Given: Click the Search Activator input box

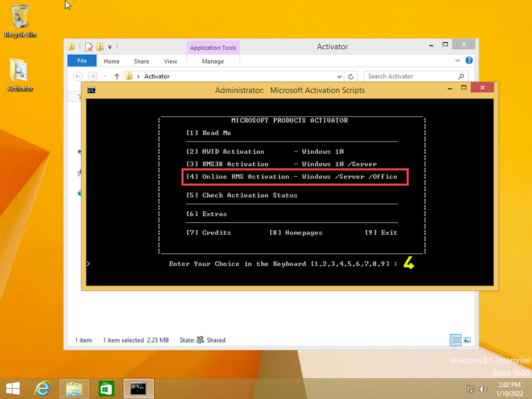Looking at the screenshot, I should 411,76.
